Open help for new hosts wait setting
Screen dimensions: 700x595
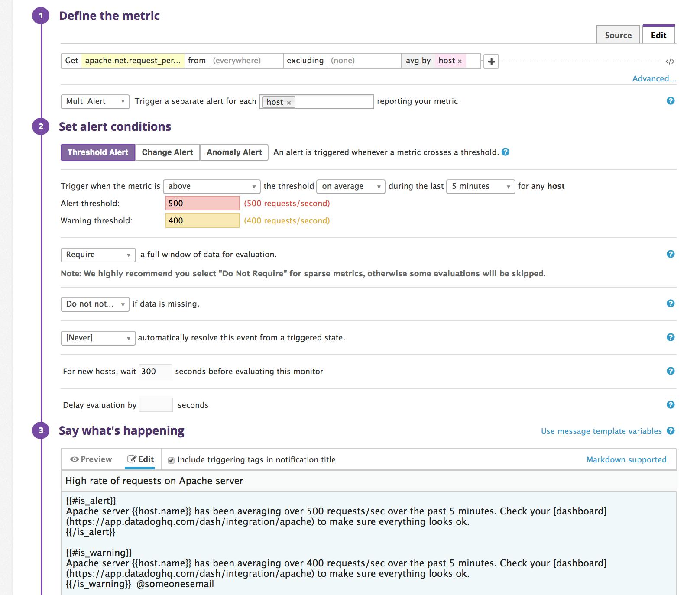670,371
